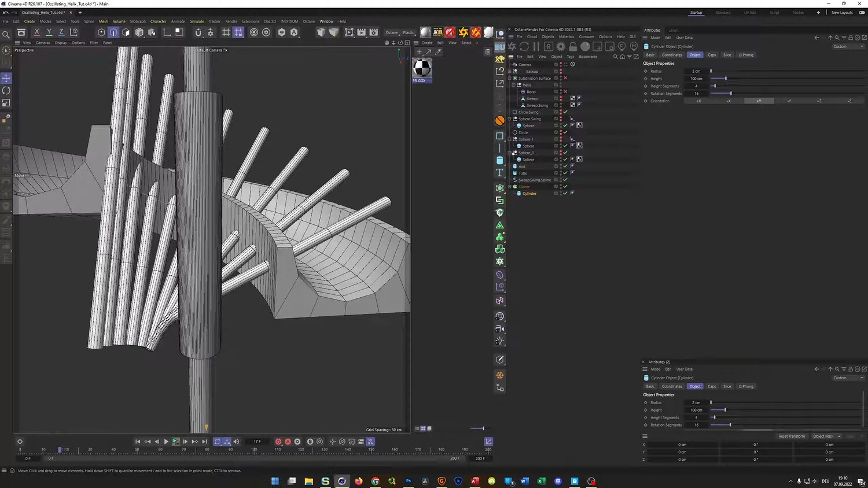868x488 pixels.
Task: Open File Explorer from taskbar
Action: coord(309,481)
